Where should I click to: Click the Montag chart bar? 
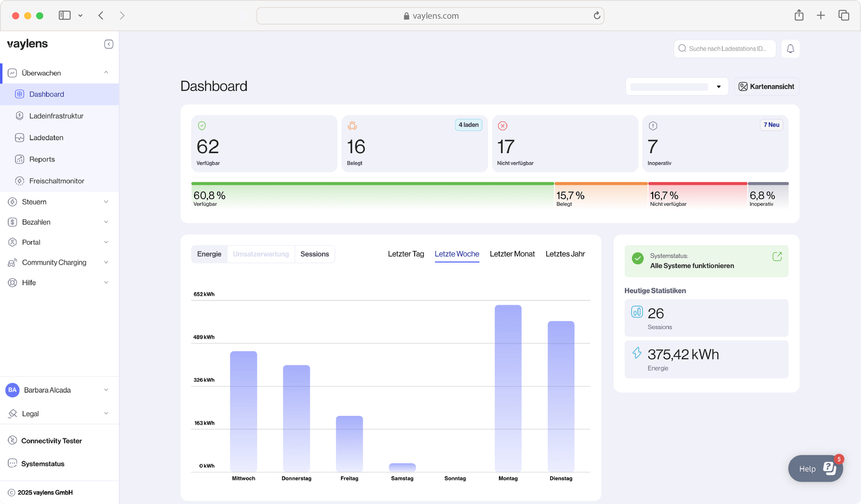508,388
